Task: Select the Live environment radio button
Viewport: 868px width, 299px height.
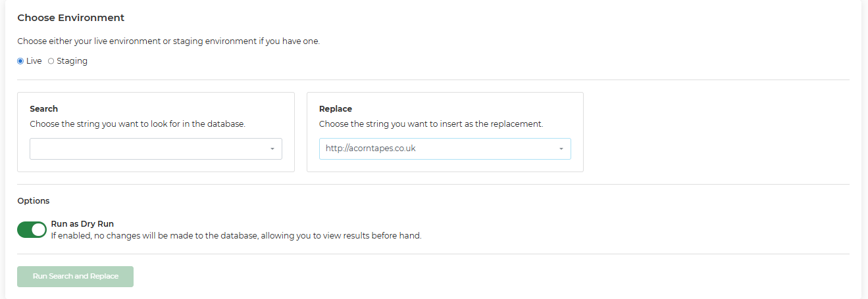Action: (x=20, y=61)
